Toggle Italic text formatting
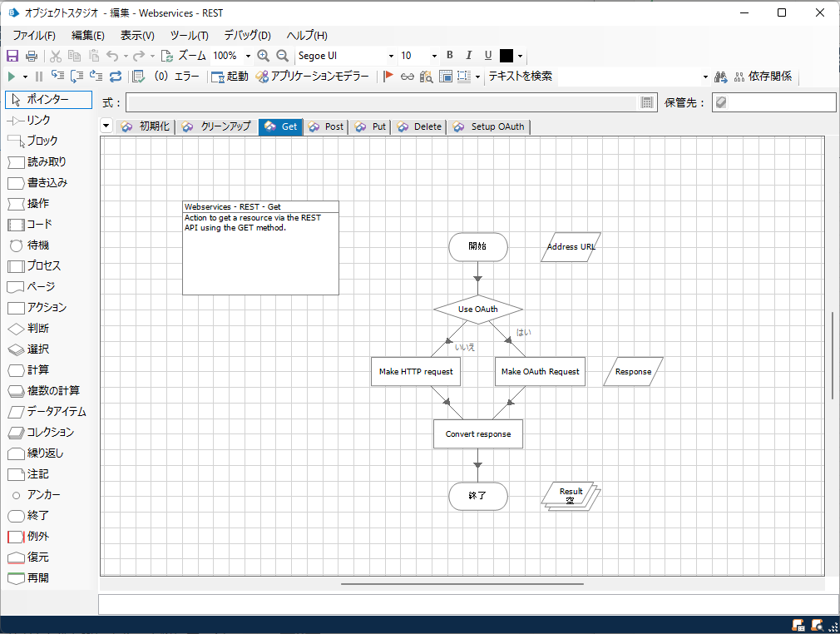The image size is (840, 634). click(x=469, y=55)
